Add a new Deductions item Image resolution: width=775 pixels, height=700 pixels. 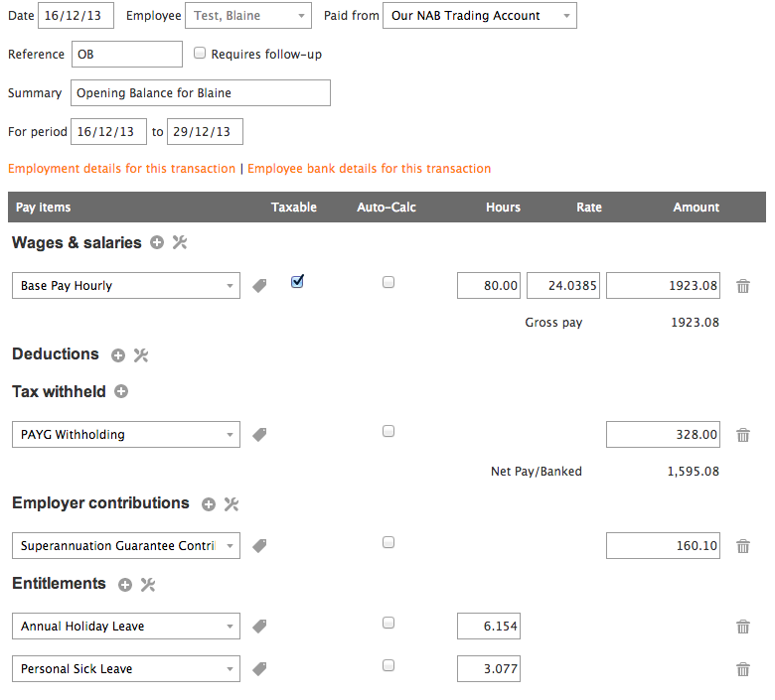point(118,355)
